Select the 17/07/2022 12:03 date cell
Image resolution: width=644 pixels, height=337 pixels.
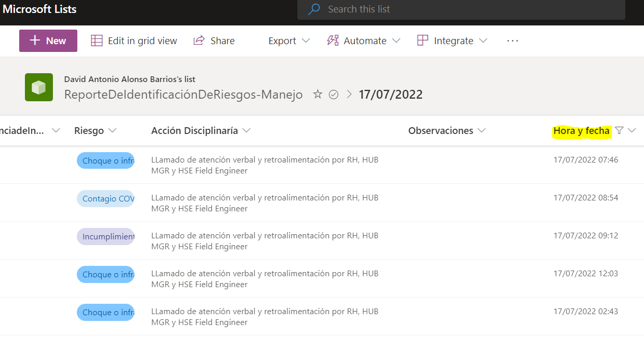click(x=586, y=274)
